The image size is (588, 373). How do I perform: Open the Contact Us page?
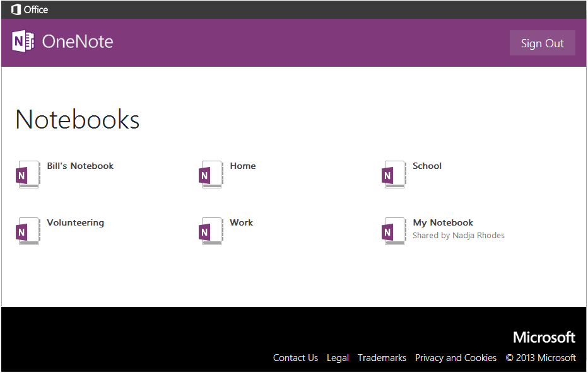pyautogui.click(x=295, y=357)
